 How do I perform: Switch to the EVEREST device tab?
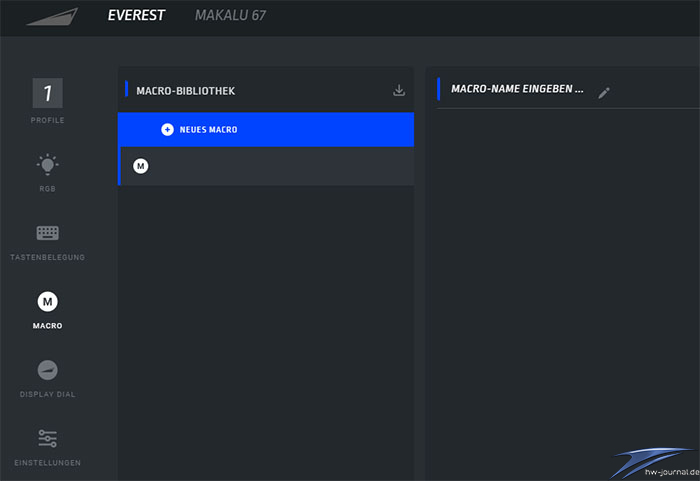coord(136,15)
